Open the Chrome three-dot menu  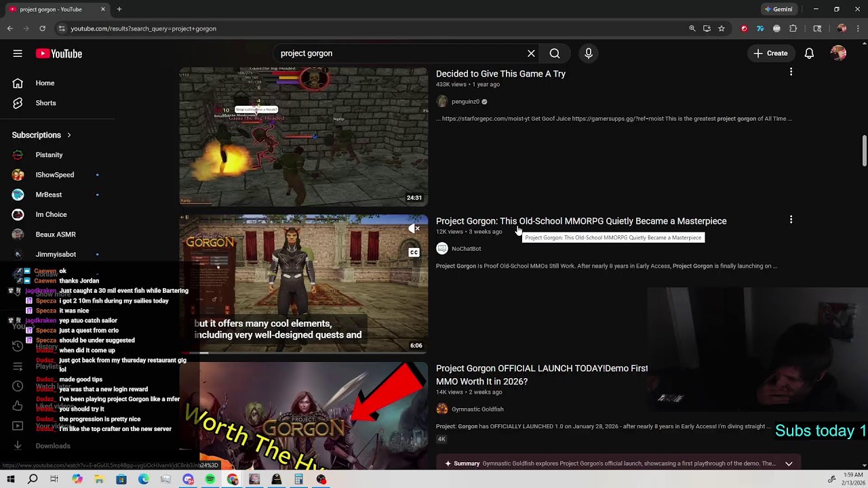tap(858, 28)
